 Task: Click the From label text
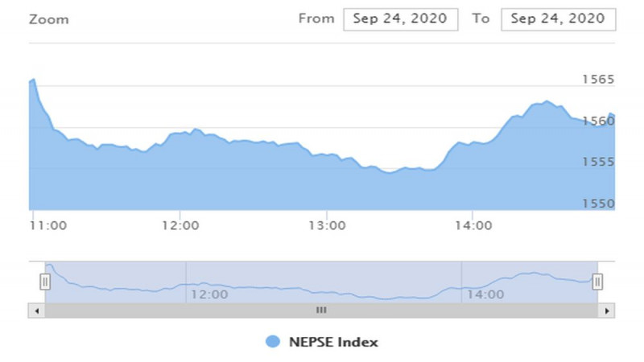point(316,19)
